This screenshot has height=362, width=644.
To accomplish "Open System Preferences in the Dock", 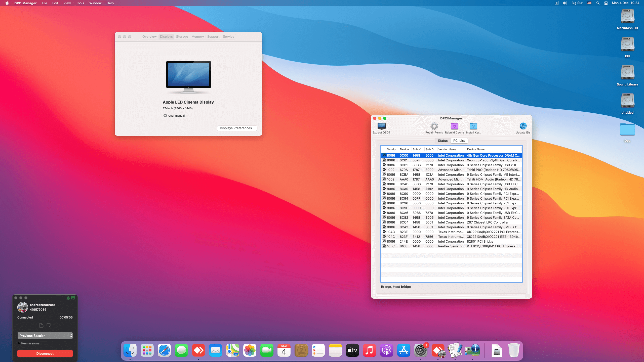I will tap(421, 350).
